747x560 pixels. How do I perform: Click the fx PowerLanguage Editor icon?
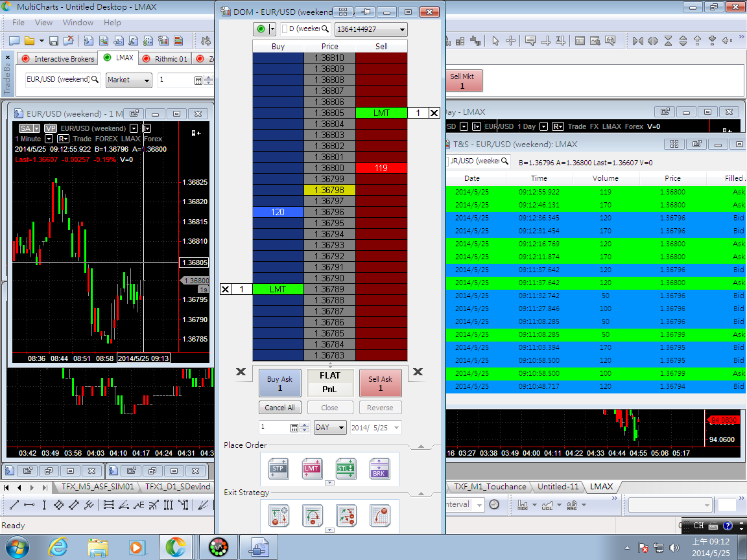click(134, 41)
